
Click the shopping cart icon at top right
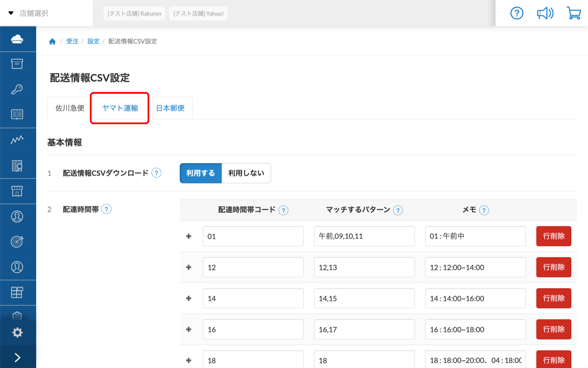coord(573,13)
